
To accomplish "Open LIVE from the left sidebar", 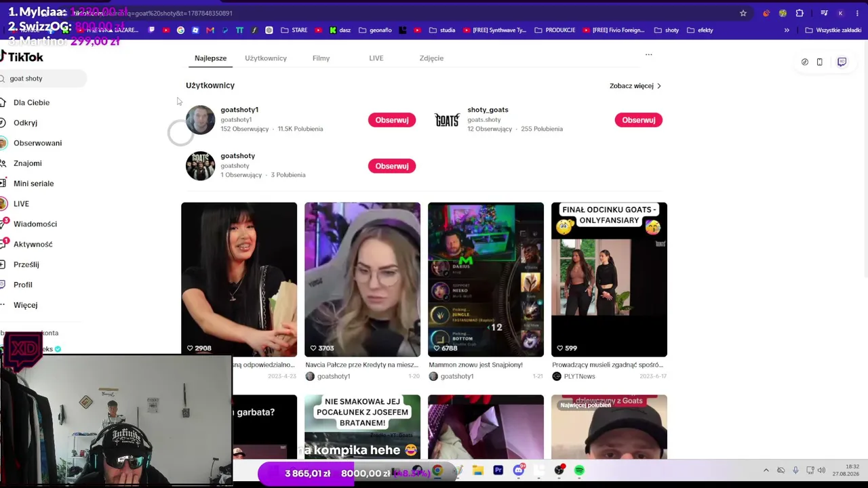I will 21,204.
